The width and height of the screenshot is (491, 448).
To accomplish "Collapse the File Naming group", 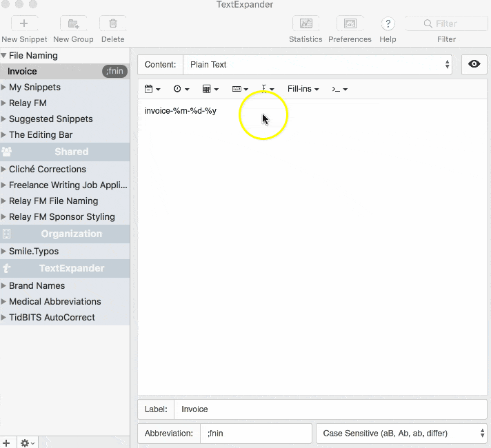I will coord(3,56).
